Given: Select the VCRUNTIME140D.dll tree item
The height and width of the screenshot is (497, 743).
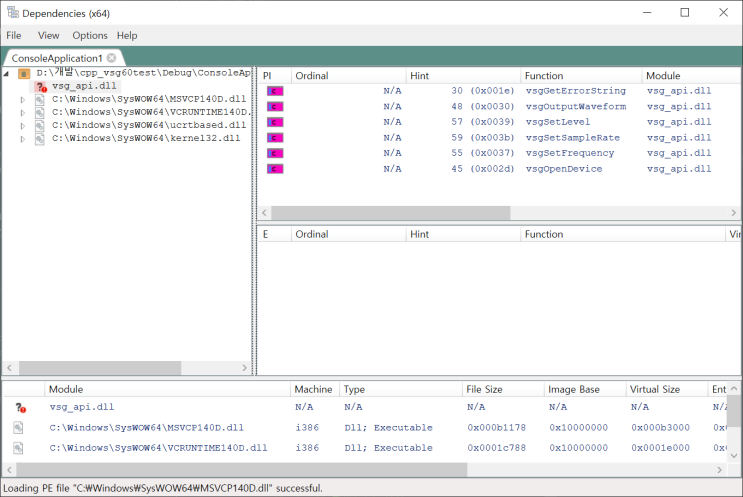Looking at the screenshot, I should click(x=148, y=113).
